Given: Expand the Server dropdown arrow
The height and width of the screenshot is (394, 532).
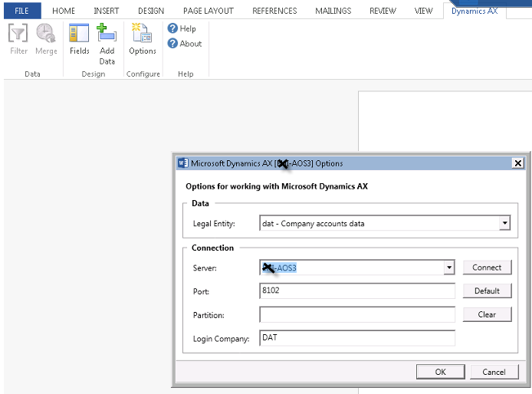Looking at the screenshot, I should pos(448,268).
